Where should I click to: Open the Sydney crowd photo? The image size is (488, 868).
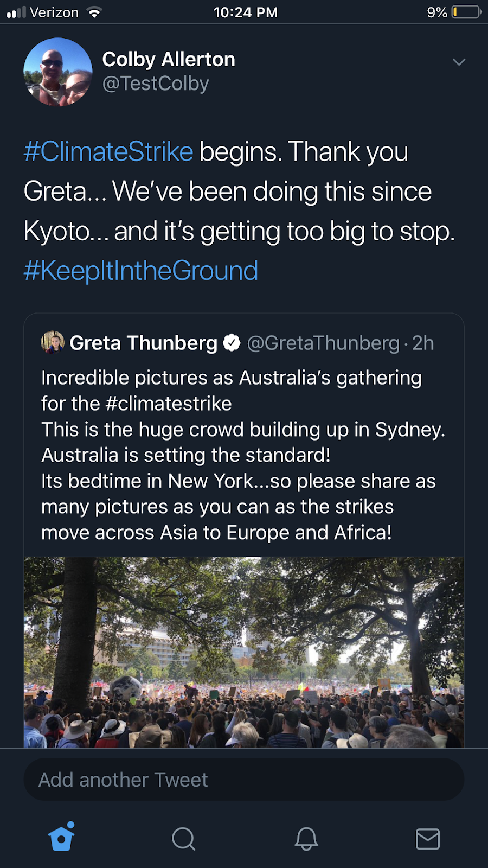pyautogui.click(x=243, y=652)
